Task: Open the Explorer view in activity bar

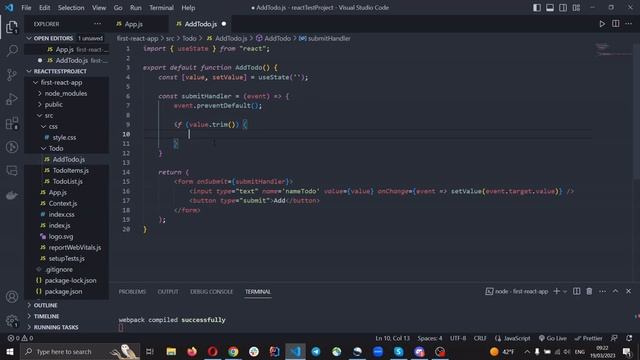Action: tap(12, 27)
